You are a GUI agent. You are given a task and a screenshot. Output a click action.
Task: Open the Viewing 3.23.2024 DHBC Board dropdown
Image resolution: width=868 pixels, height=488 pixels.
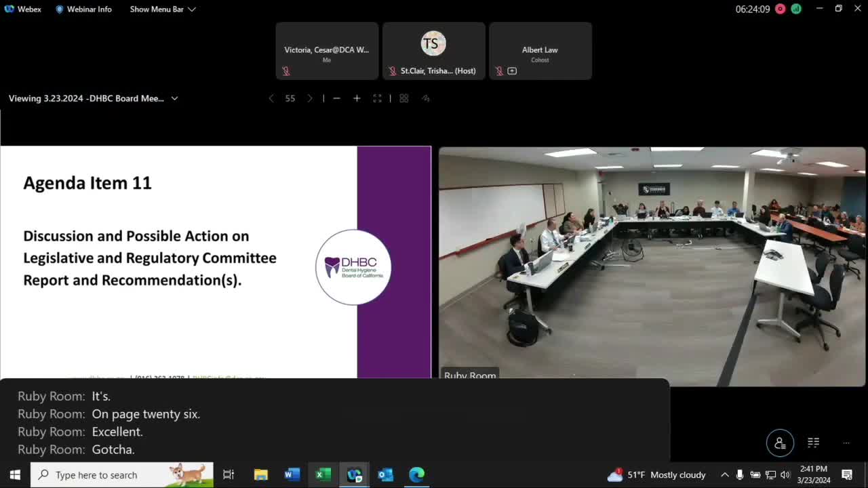[x=174, y=98]
